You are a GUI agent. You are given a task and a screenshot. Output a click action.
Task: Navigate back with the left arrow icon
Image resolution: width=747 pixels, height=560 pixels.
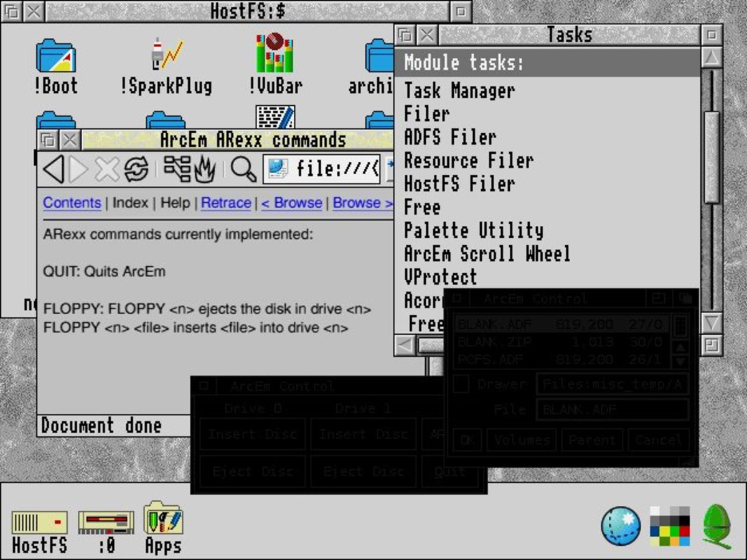click(x=55, y=168)
